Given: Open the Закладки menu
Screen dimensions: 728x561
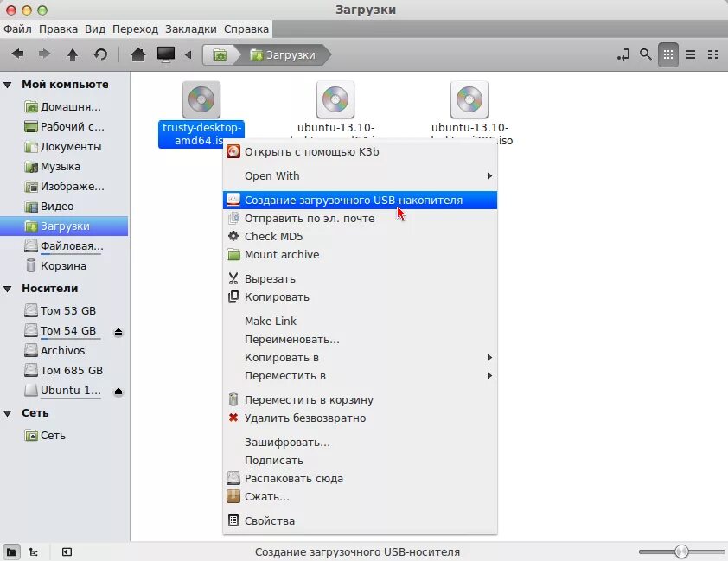Looking at the screenshot, I should point(191,29).
